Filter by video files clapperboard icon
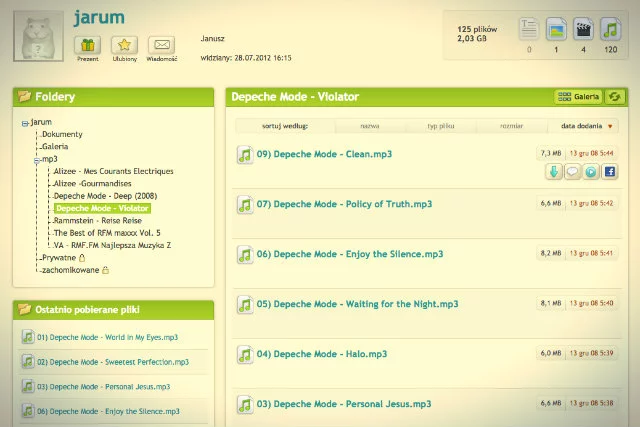Screen dimensions: 640x427 583,29
